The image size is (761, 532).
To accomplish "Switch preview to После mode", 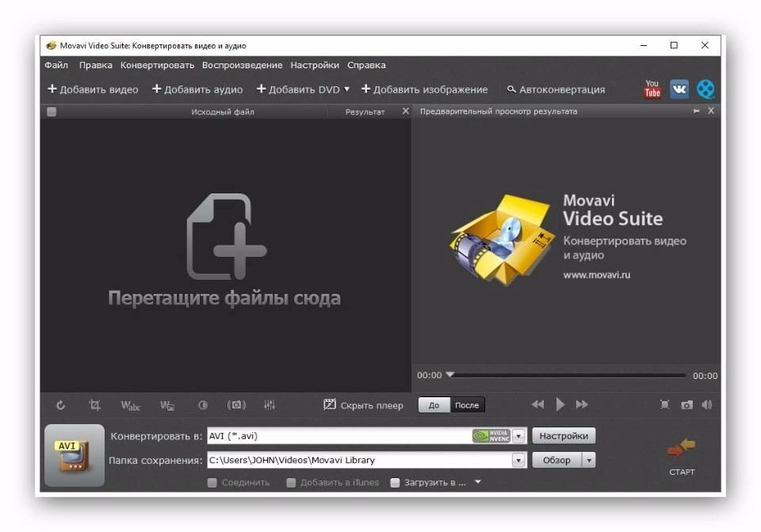I will pos(467,405).
